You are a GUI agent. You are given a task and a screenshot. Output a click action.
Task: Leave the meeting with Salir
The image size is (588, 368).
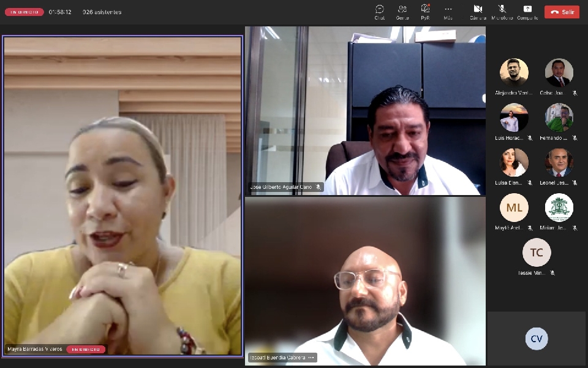562,12
